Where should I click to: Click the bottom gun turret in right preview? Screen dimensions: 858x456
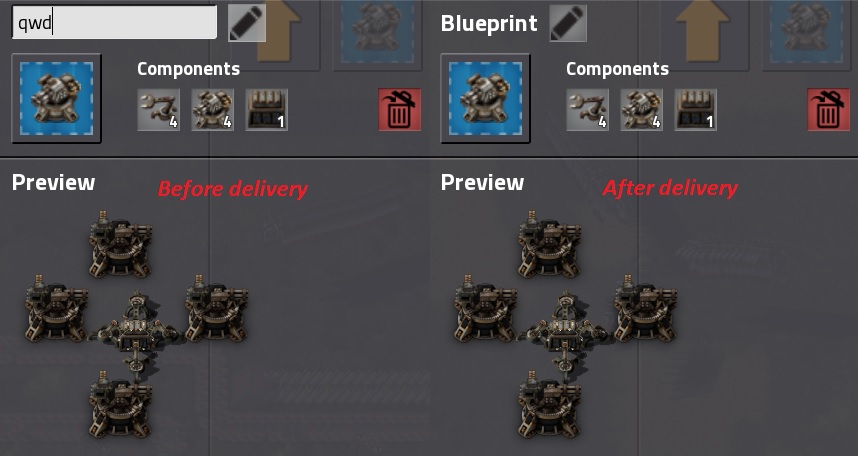pos(550,404)
